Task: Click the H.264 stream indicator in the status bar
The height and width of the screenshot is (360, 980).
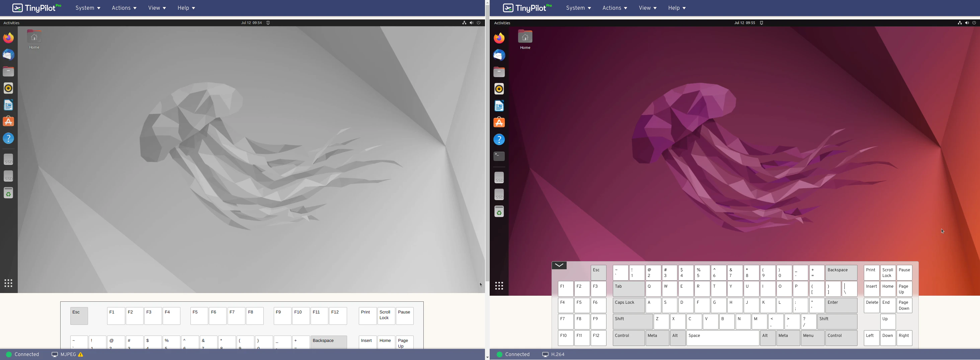Action: point(554,355)
